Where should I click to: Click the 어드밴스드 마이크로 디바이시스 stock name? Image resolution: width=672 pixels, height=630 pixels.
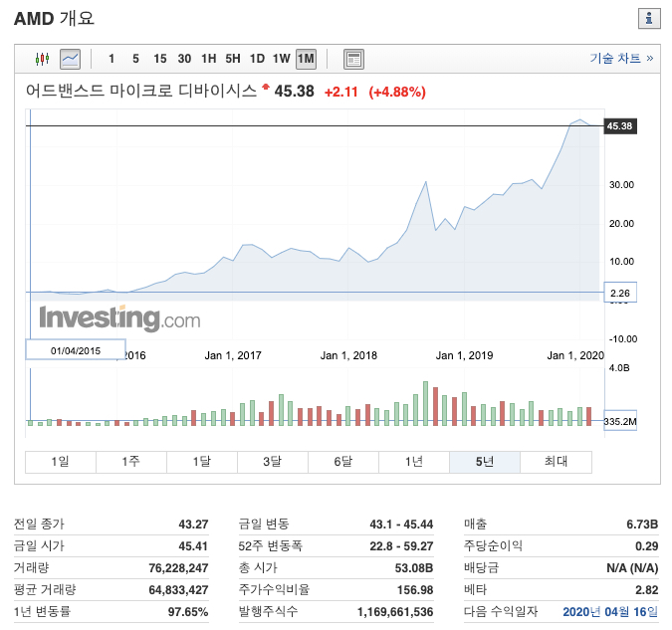pyautogui.click(x=141, y=91)
